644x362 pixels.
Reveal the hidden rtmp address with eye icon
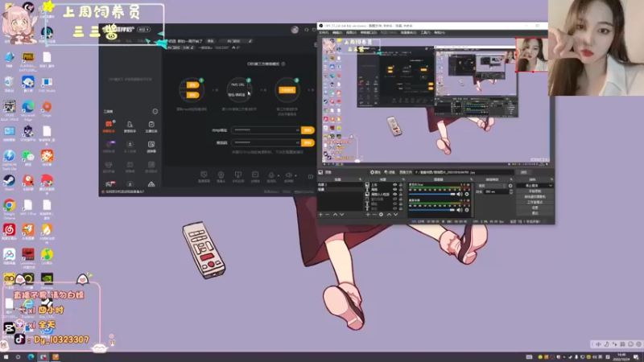click(298, 130)
